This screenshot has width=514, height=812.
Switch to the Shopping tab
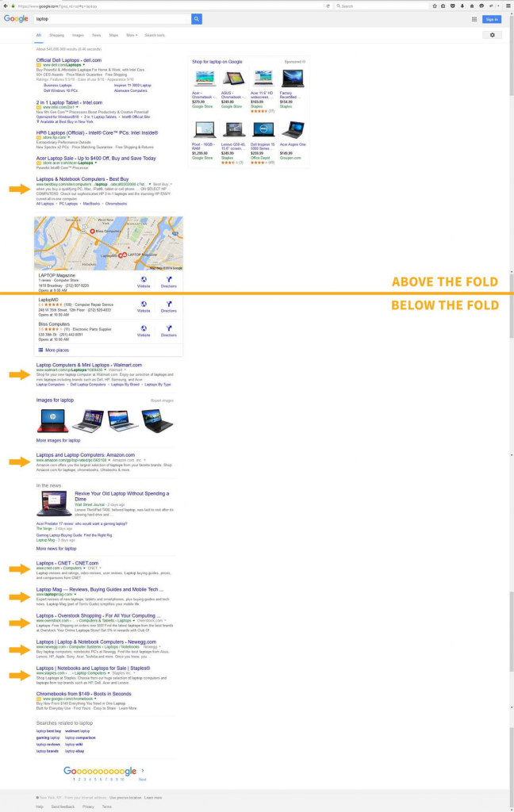[56, 35]
